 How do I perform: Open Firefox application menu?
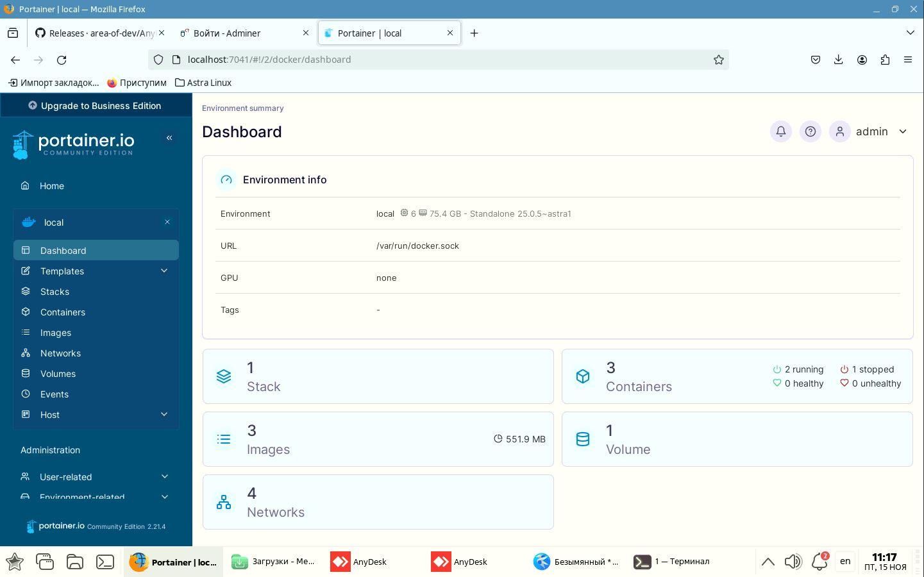click(907, 60)
